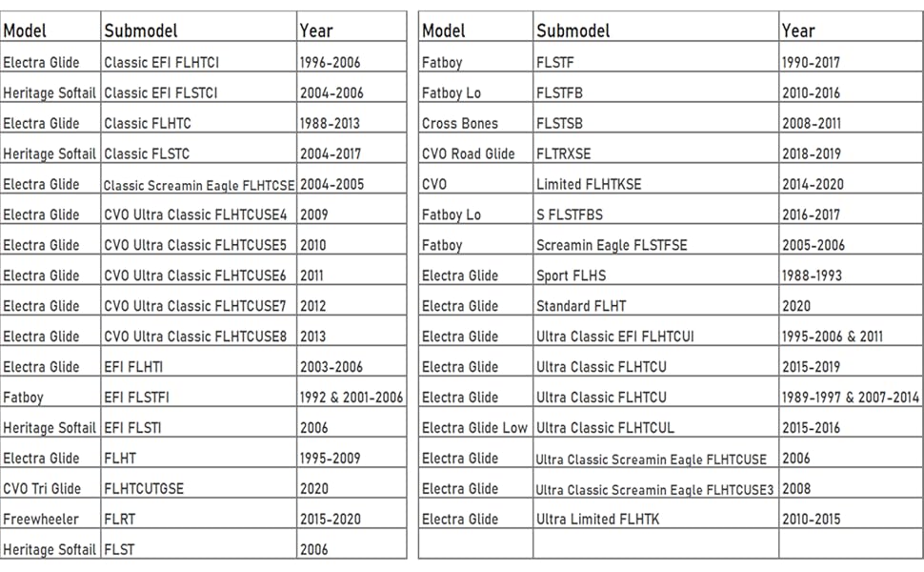Click the Classic Screamin Eagle FLHTCSE cell

coord(199,185)
